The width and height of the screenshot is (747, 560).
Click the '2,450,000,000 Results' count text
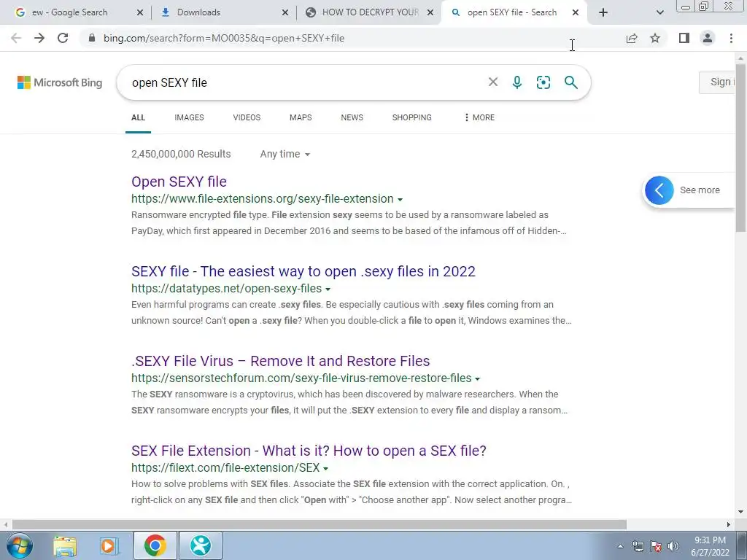[181, 154]
